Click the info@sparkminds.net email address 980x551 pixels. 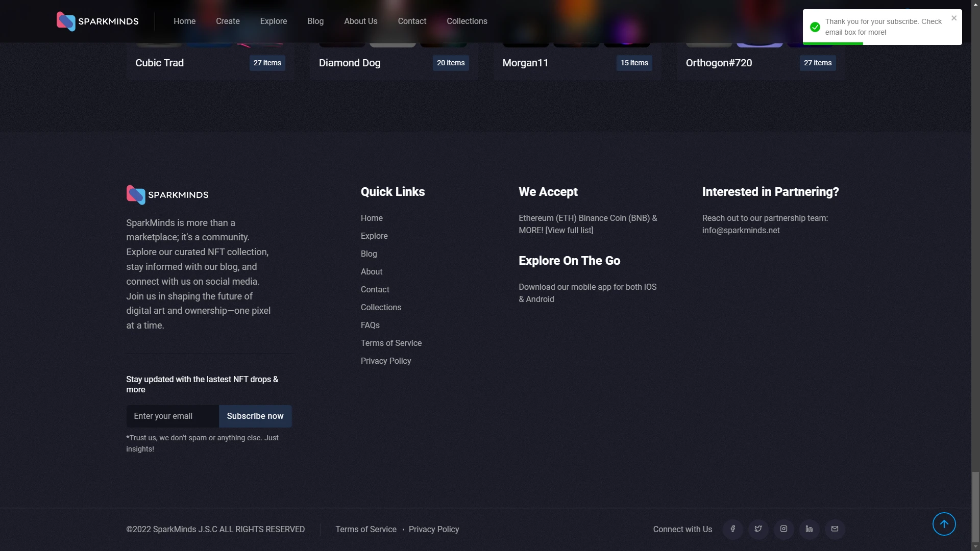pos(741,230)
